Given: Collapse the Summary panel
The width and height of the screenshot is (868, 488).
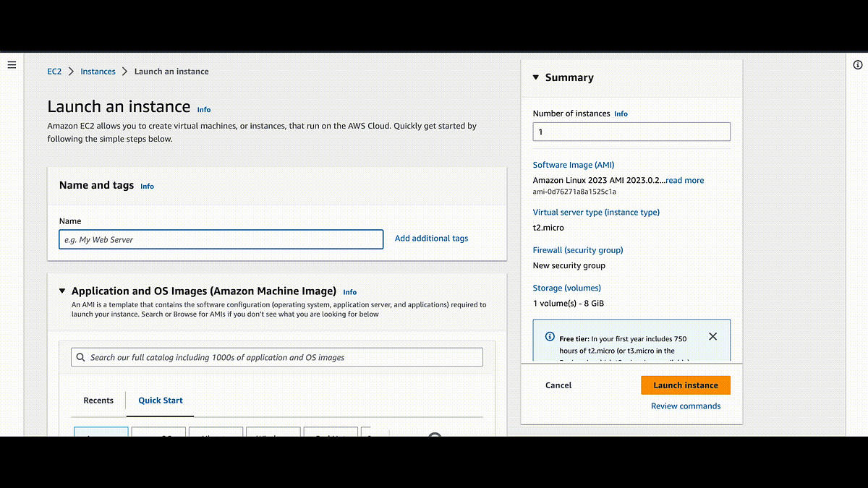Looking at the screenshot, I should pyautogui.click(x=535, y=77).
